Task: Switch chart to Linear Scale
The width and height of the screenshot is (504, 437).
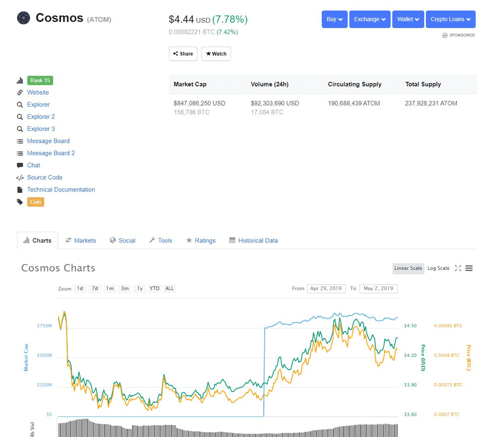Action: coord(408,268)
